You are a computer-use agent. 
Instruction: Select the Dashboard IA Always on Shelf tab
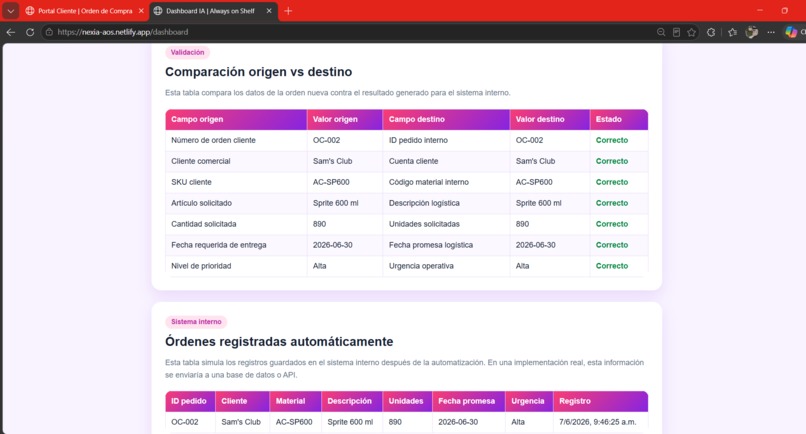[x=210, y=11]
